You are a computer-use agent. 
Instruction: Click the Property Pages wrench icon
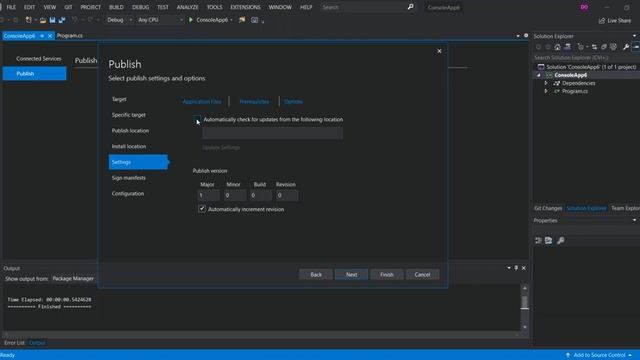561,240
